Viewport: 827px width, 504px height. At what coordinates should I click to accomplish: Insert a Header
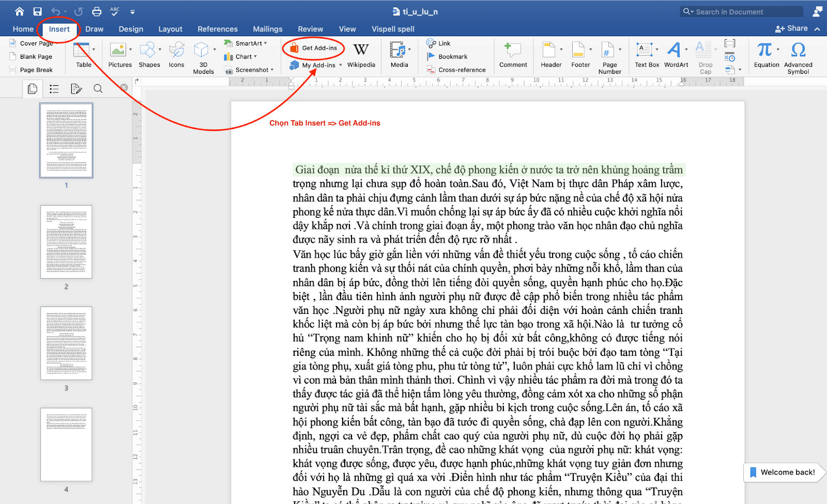point(550,55)
